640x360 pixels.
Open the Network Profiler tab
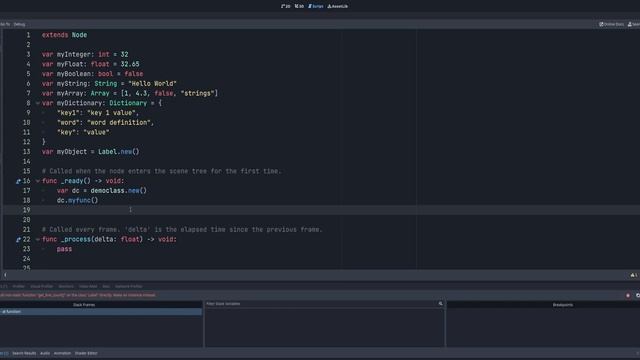click(129, 287)
